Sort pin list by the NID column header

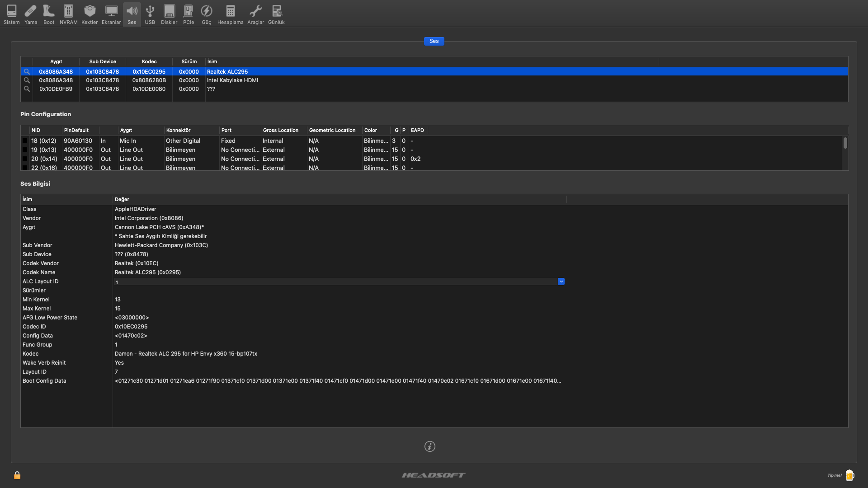(36, 130)
